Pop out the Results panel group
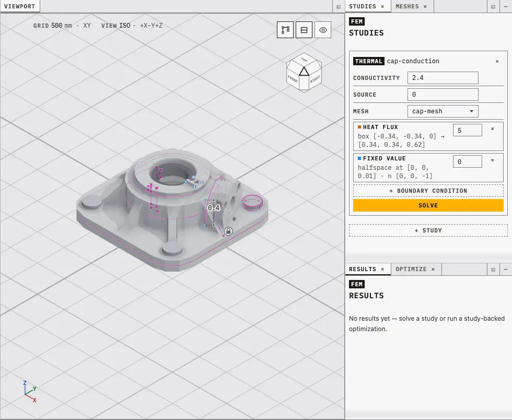The width and height of the screenshot is (512, 420). (493, 270)
